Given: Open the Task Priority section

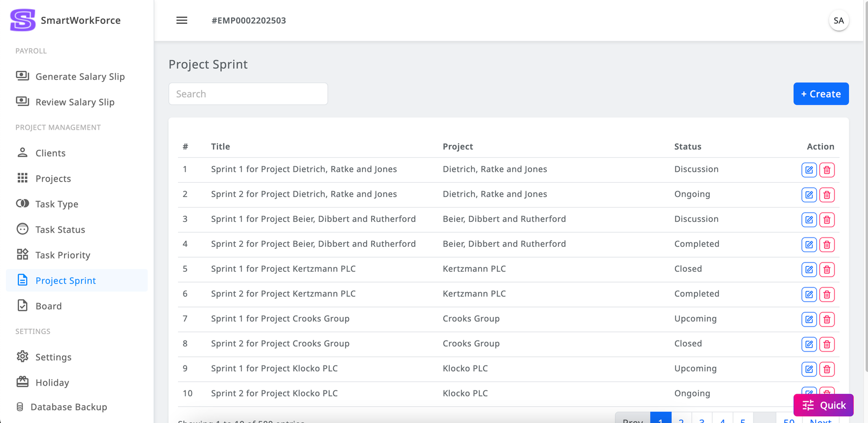Looking at the screenshot, I should pos(62,255).
